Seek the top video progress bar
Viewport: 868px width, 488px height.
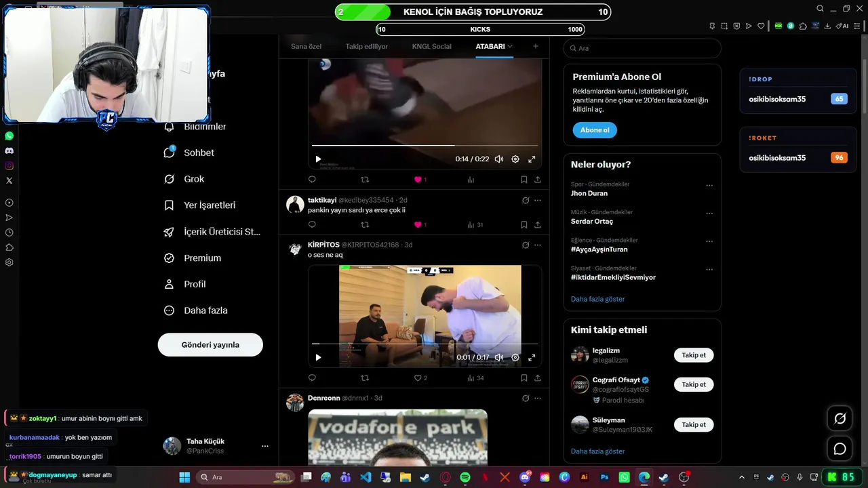425,145
